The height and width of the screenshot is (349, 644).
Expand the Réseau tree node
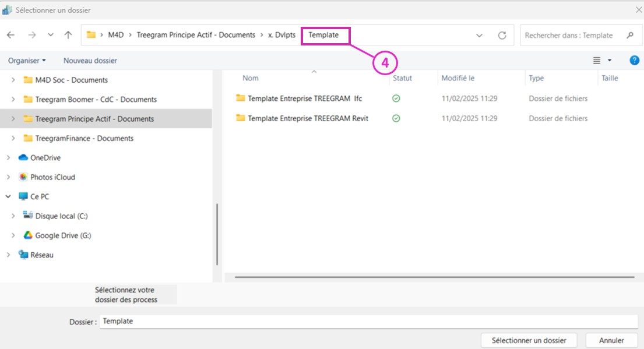8,255
